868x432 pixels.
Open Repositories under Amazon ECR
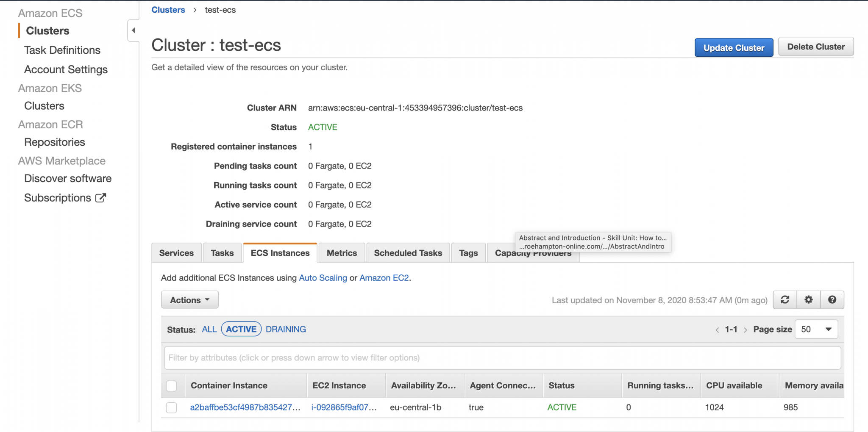(54, 142)
